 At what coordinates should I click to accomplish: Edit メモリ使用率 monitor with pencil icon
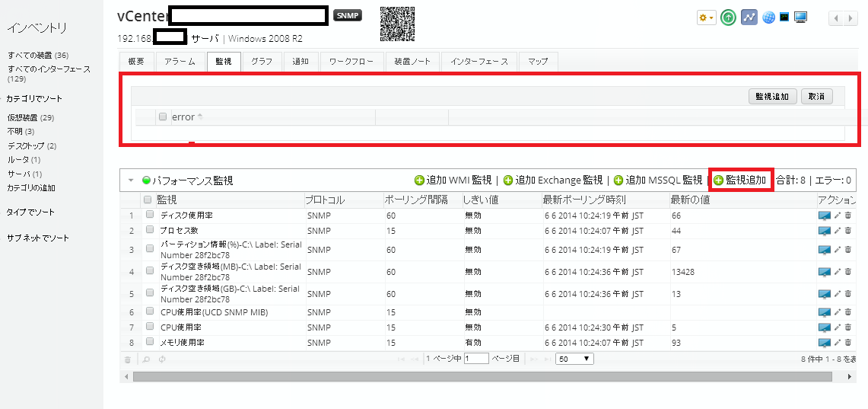tap(838, 343)
